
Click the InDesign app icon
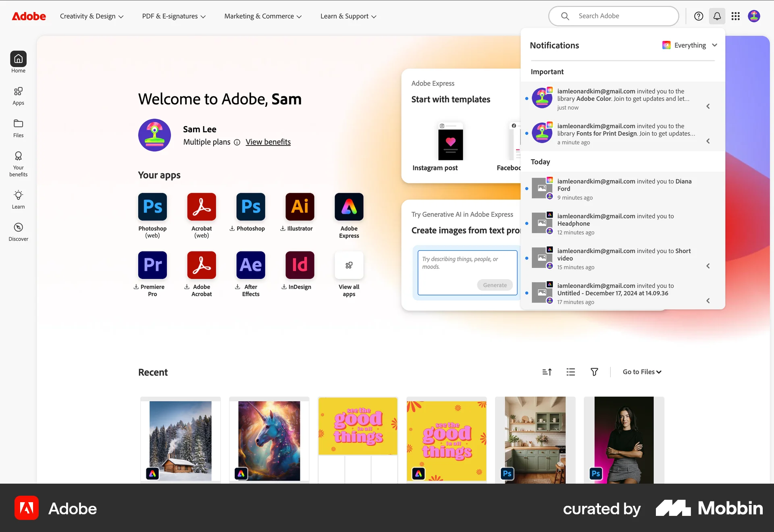(x=300, y=265)
